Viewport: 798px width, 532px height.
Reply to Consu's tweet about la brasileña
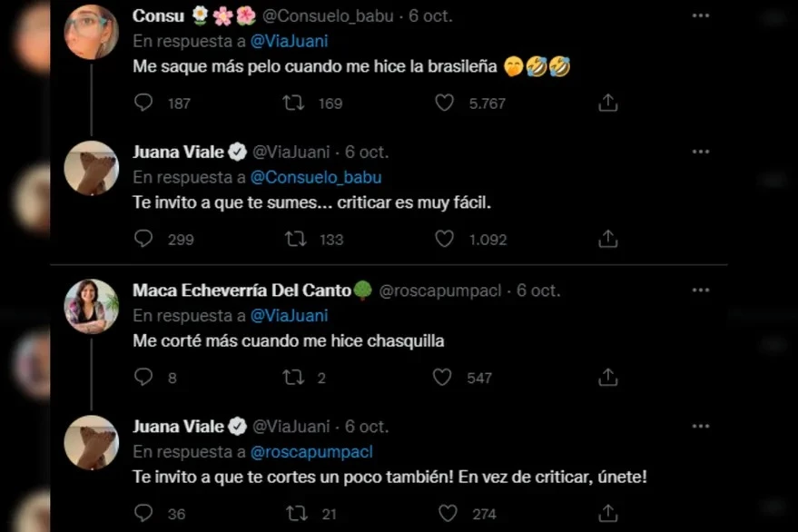(x=143, y=103)
